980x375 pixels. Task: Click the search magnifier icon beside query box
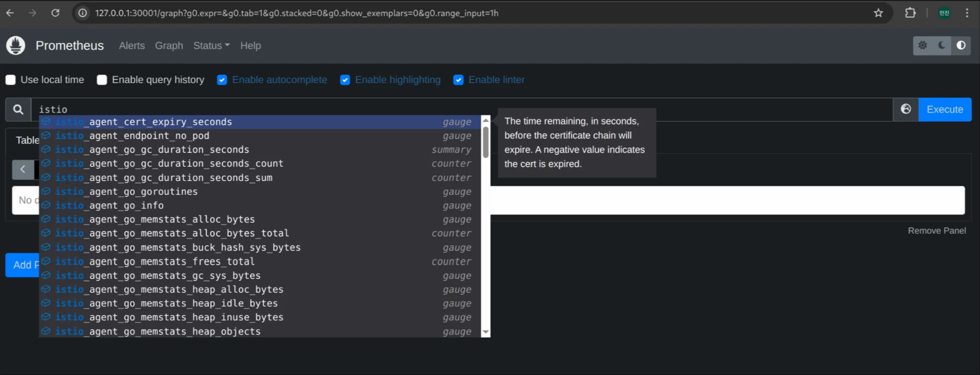pyautogui.click(x=18, y=109)
